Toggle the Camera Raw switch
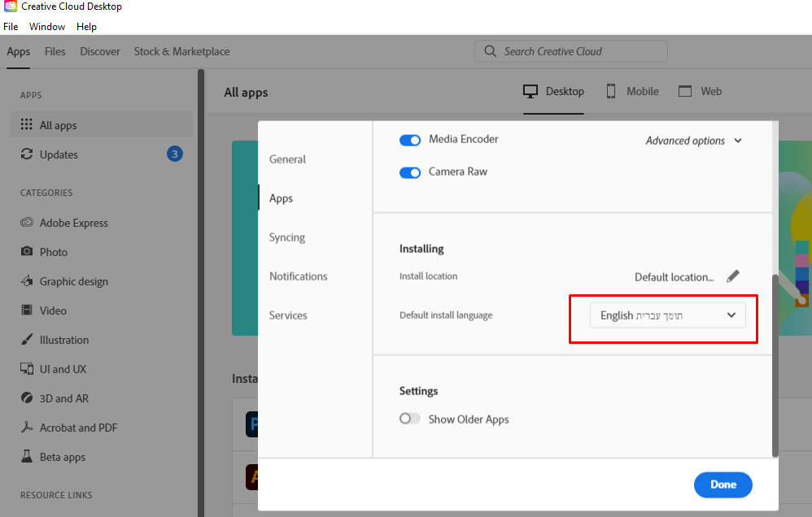 click(x=409, y=173)
